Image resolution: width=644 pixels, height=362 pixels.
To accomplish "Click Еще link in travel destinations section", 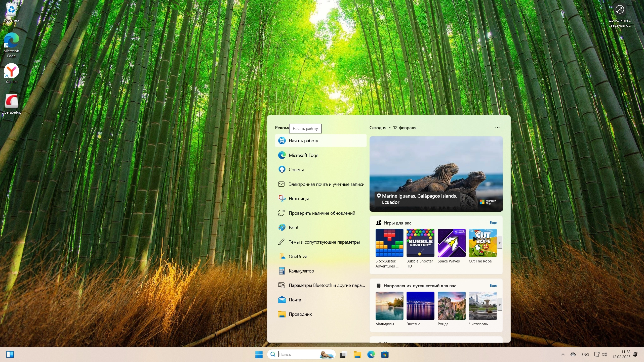I will coord(493,286).
